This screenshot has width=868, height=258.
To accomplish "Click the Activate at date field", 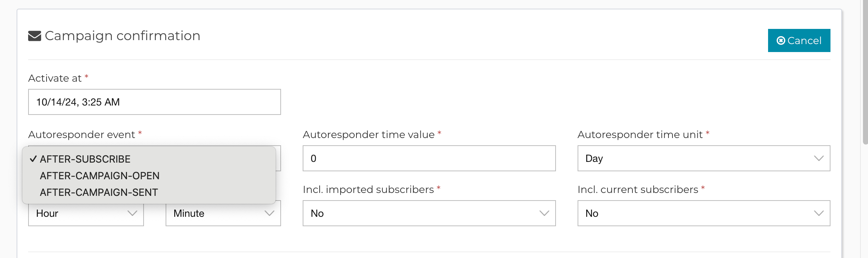I will point(154,102).
